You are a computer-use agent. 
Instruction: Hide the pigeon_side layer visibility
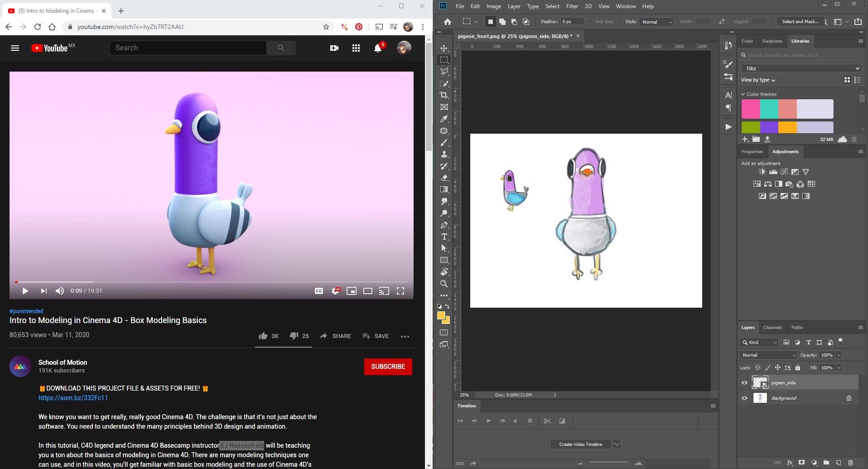[x=744, y=383]
